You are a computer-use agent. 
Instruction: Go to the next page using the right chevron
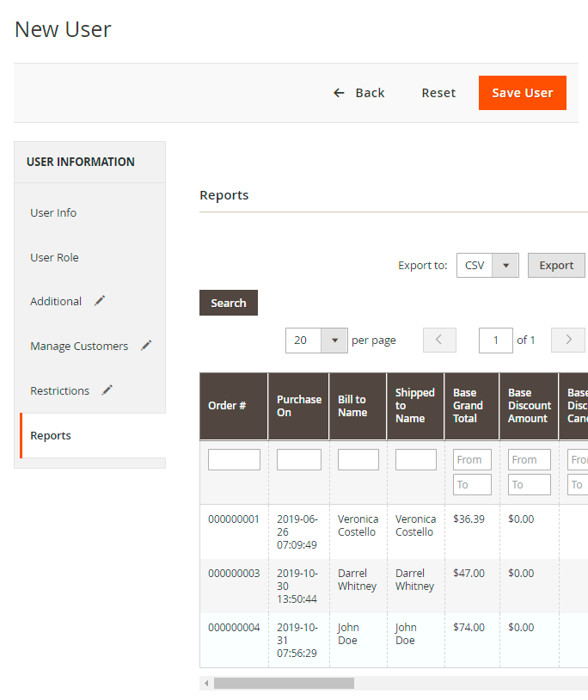coord(567,340)
